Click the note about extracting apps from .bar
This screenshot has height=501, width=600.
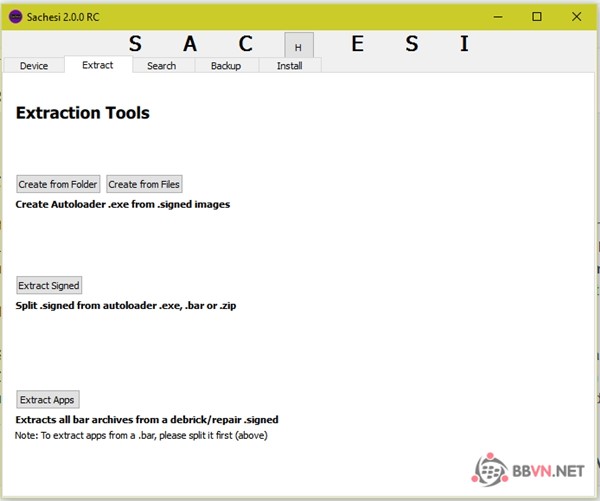(x=141, y=435)
